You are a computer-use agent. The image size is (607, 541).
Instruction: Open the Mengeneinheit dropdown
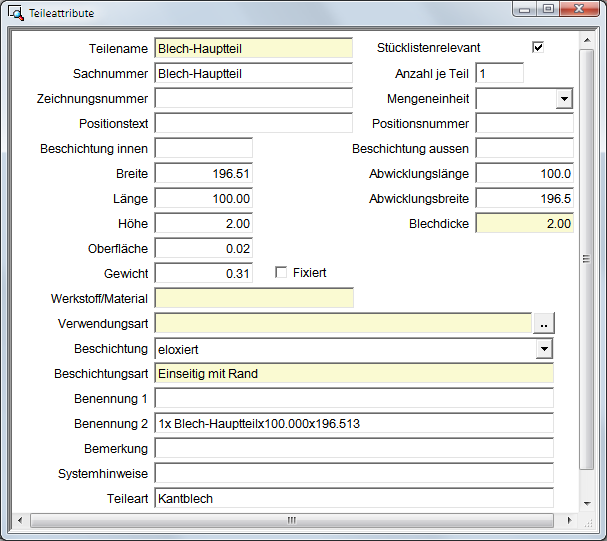point(564,99)
